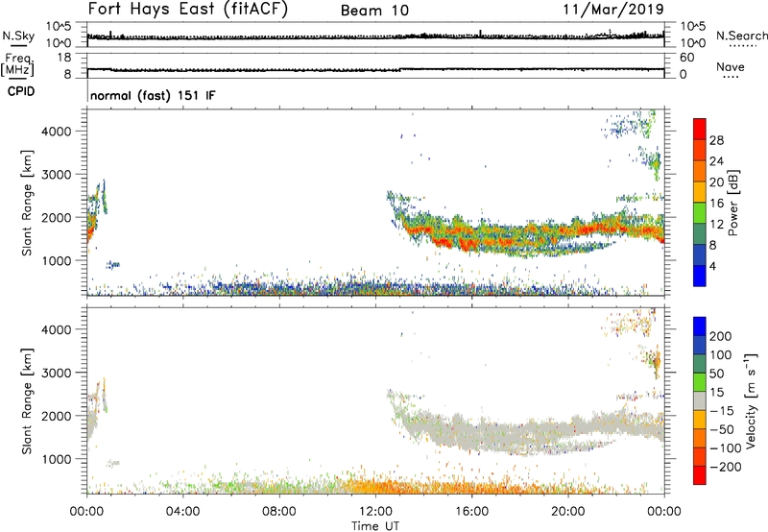Click the 'Time UT' axis label

click(375, 526)
